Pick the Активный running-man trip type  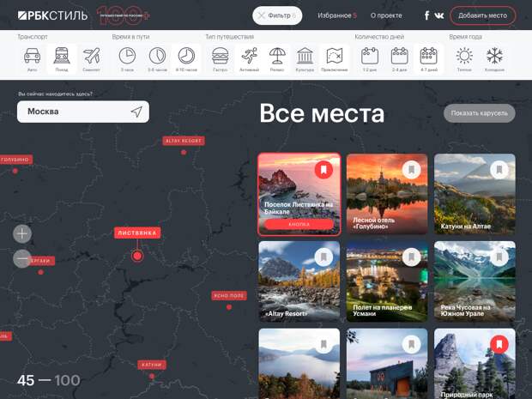pos(250,59)
